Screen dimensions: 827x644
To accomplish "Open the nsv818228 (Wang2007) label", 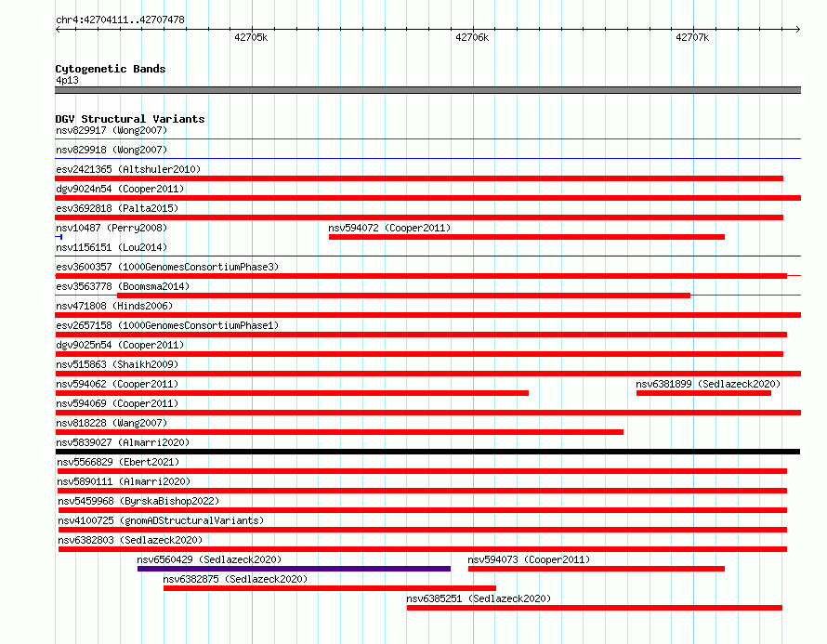I will tap(112, 423).
